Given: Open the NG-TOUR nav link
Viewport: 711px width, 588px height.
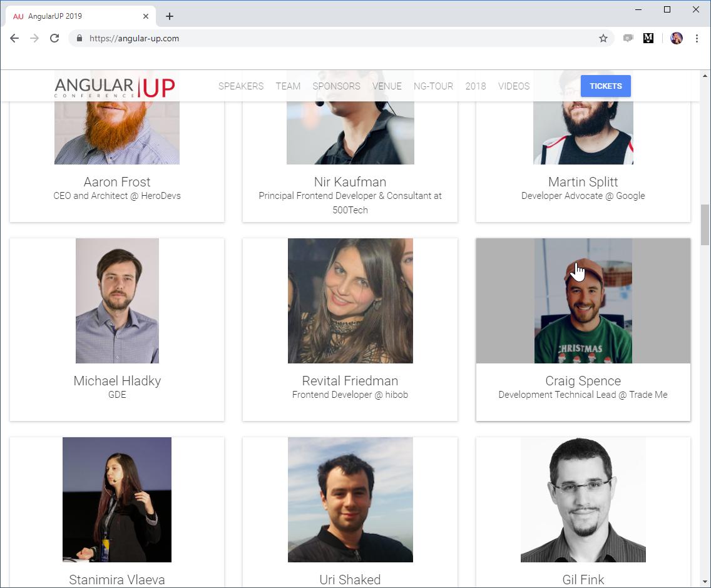Looking at the screenshot, I should 433,86.
